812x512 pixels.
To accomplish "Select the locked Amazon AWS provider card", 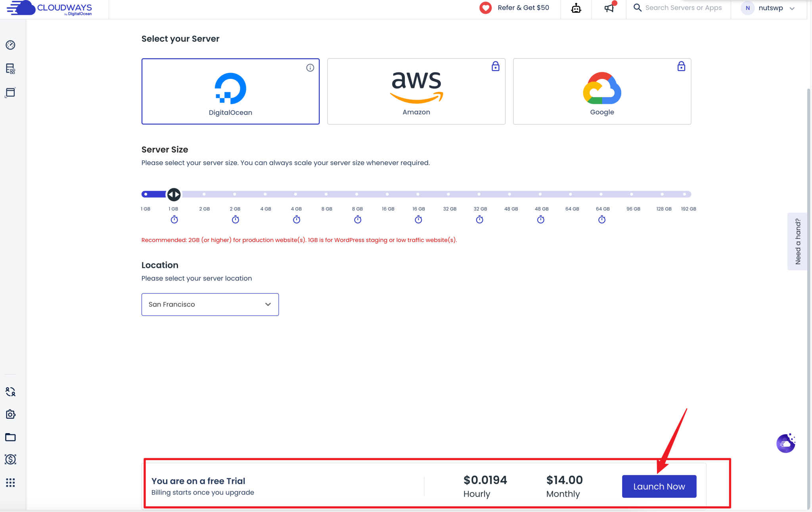I will (416, 91).
